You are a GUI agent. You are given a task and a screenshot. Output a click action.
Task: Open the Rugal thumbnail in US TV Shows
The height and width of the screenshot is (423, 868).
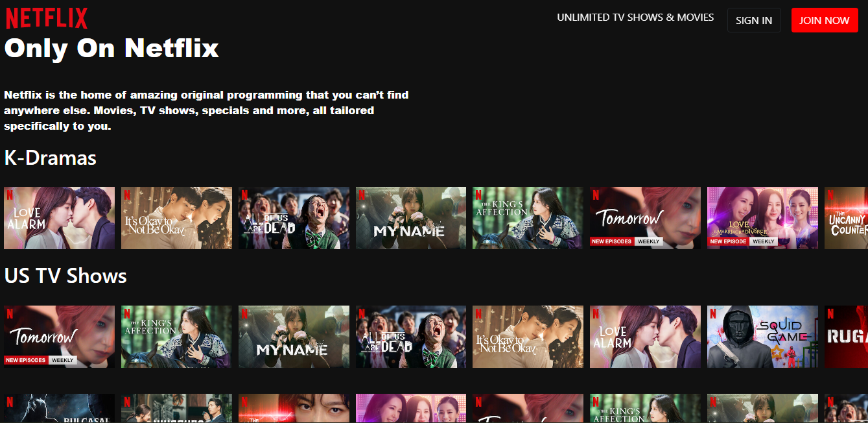[x=846, y=337]
